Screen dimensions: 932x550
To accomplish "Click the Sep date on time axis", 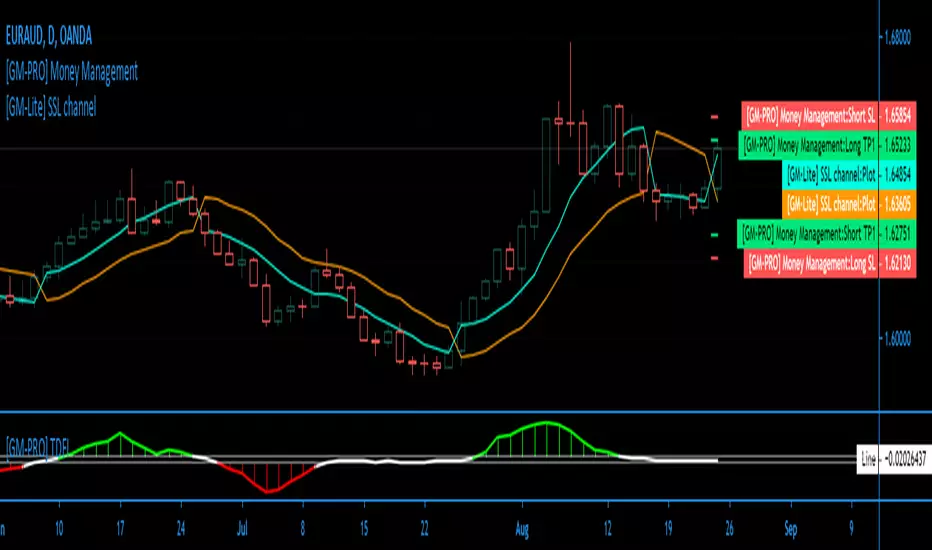I will pyautogui.click(x=791, y=529).
